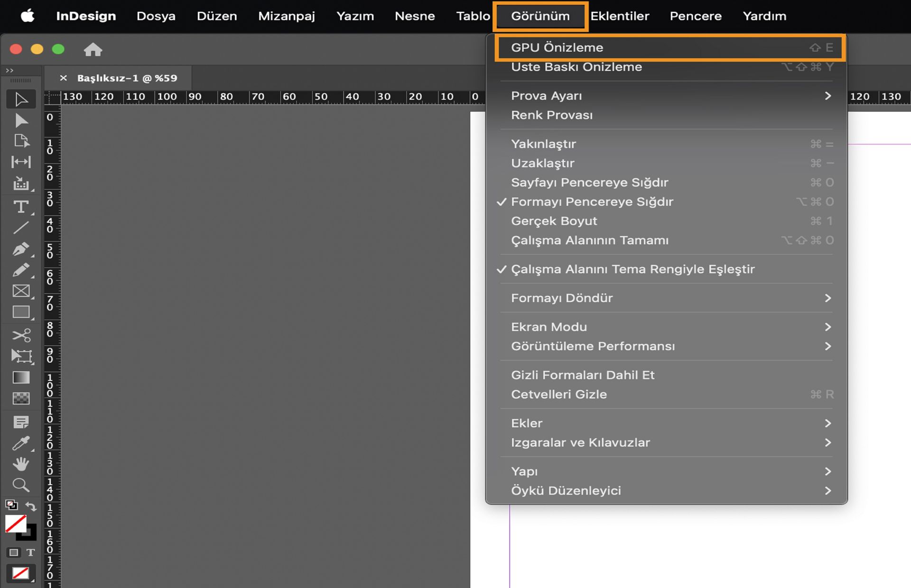
Task: Close the Başlıksız-1 document tab
Action: click(63, 78)
